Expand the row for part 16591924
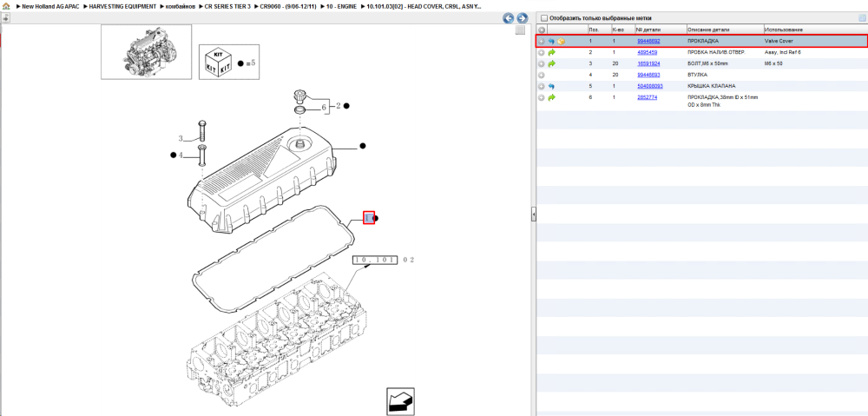Screen dimensions: 868x416 pos(542,63)
